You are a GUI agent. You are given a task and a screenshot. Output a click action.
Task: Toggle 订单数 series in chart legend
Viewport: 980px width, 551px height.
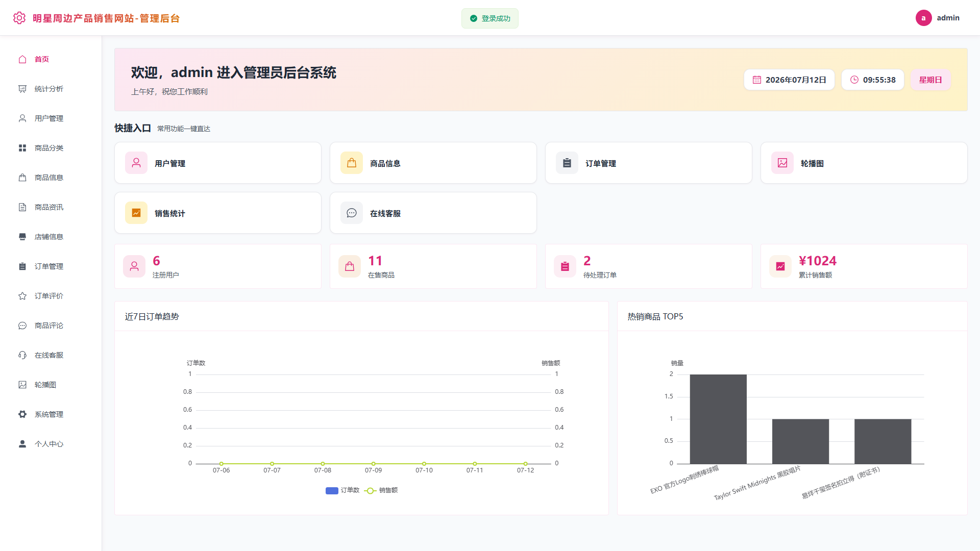coord(342,490)
